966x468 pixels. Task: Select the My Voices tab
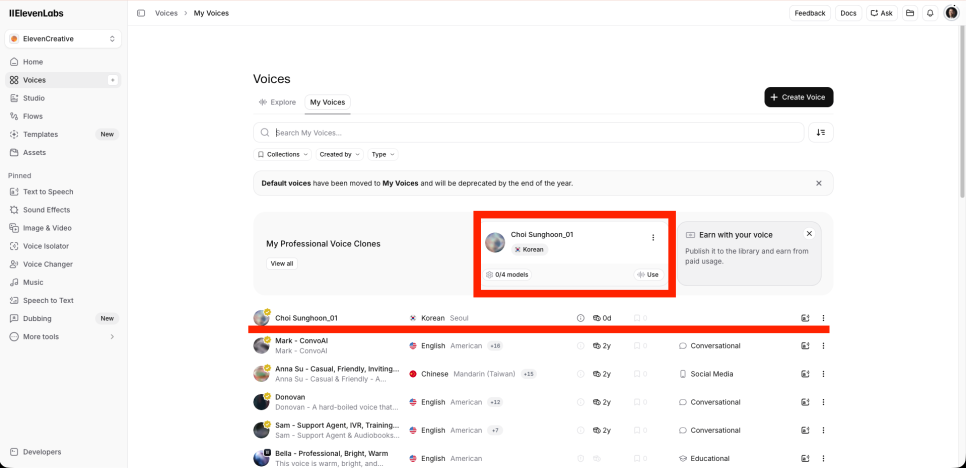pyautogui.click(x=328, y=102)
